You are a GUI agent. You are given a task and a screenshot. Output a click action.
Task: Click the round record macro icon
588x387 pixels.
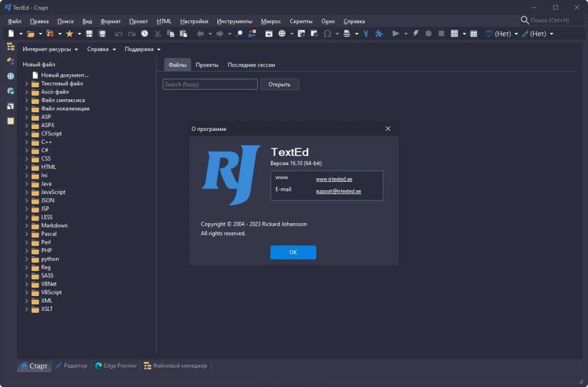[428, 34]
